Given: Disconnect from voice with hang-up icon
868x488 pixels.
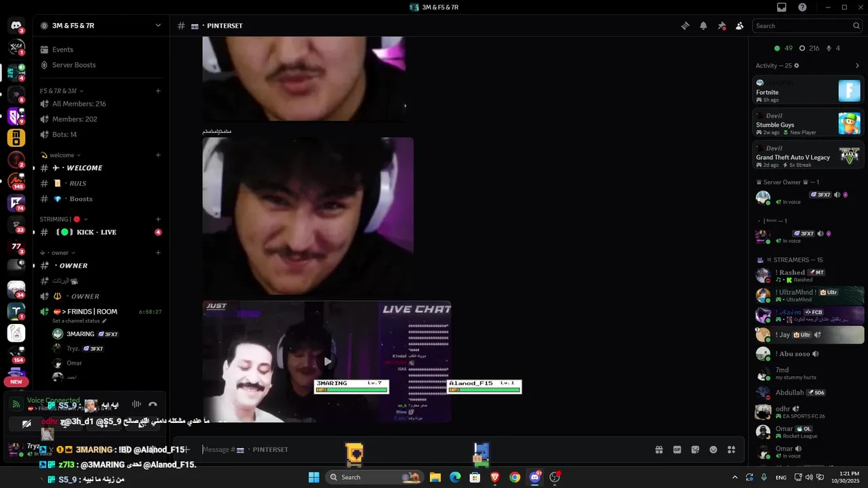Looking at the screenshot, I should click(x=153, y=405).
